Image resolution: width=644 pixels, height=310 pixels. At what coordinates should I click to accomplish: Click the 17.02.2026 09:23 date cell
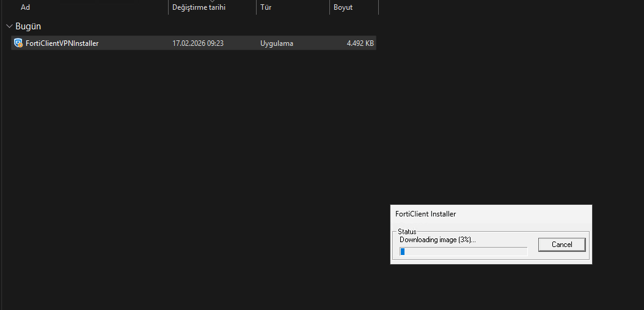(198, 43)
